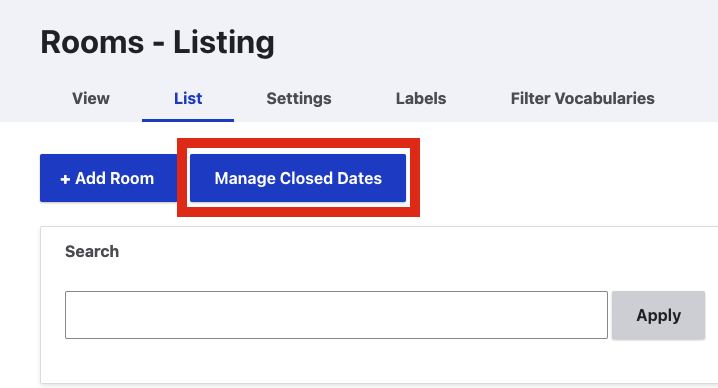Select the List tab
The height and width of the screenshot is (388, 718).
[x=188, y=98]
